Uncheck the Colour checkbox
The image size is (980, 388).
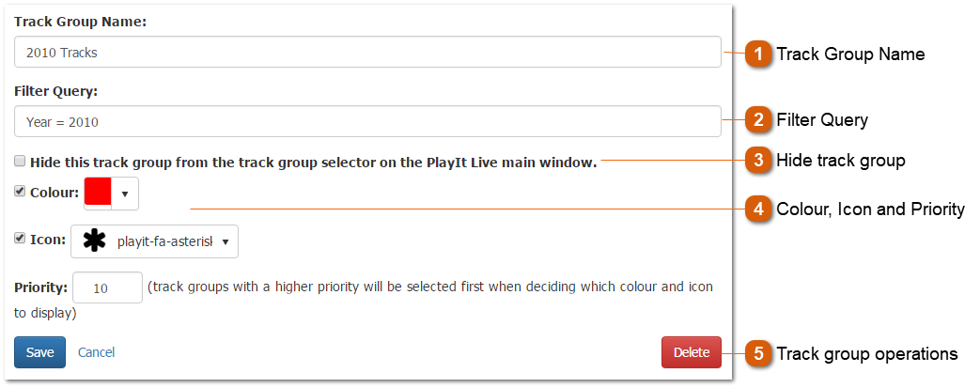[x=21, y=192]
